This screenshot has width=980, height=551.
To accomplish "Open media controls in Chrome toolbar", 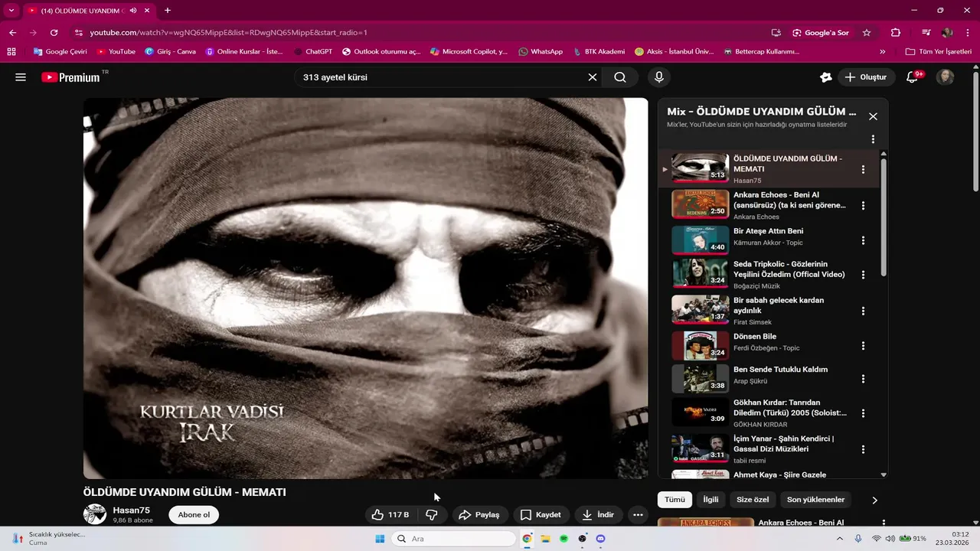I will click(x=926, y=33).
